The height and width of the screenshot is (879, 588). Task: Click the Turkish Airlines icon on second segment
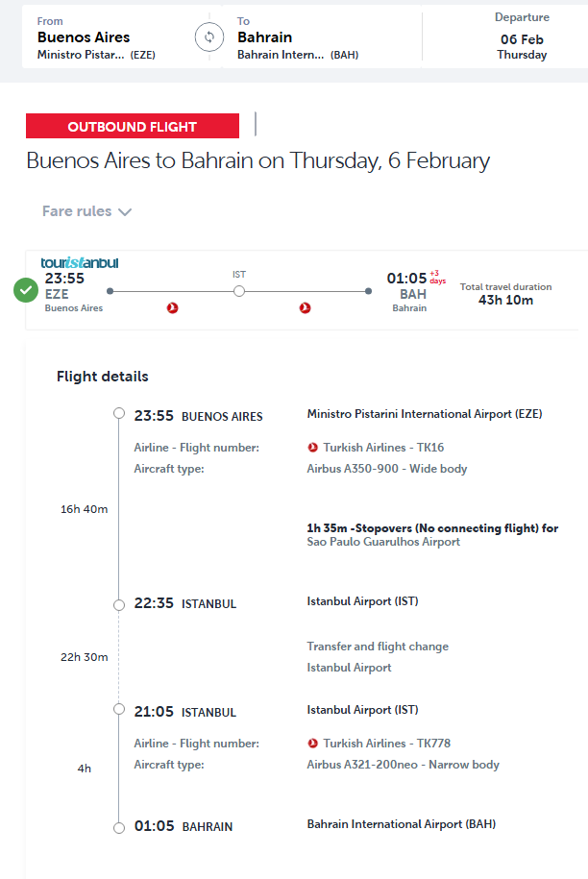point(305,308)
